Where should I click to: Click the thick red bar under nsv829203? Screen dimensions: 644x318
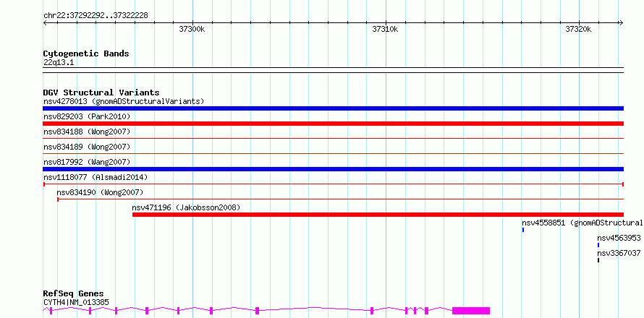tap(333, 124)
